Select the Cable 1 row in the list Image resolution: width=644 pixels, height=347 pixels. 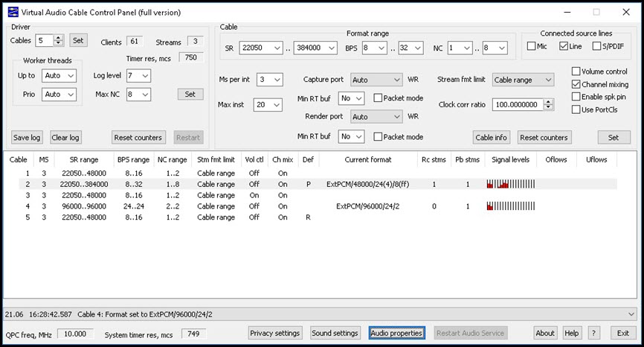click(318, 173)
